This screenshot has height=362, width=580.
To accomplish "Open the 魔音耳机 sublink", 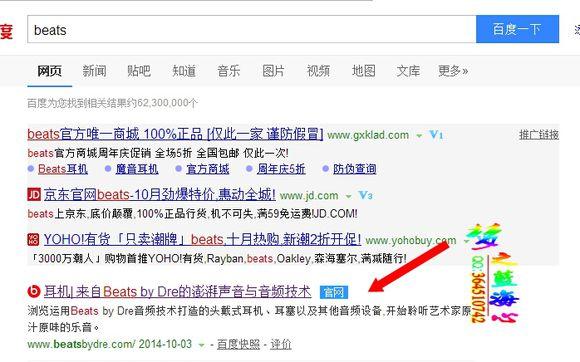I will click(x=137, y=169).
